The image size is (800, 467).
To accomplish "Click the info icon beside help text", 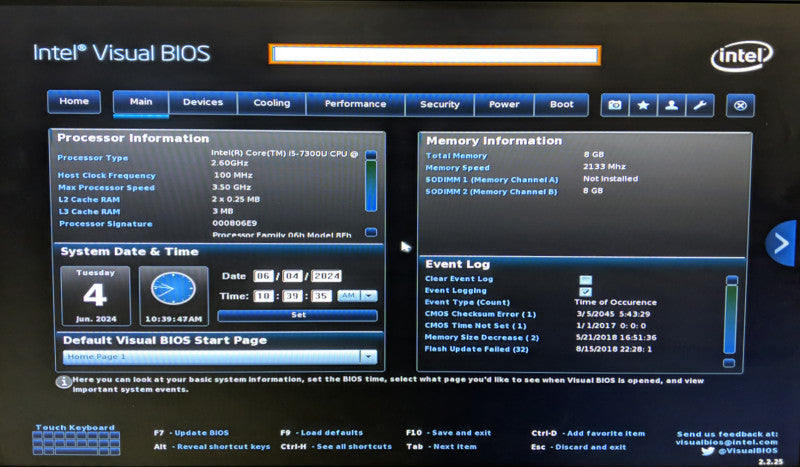I will (63, 382).
